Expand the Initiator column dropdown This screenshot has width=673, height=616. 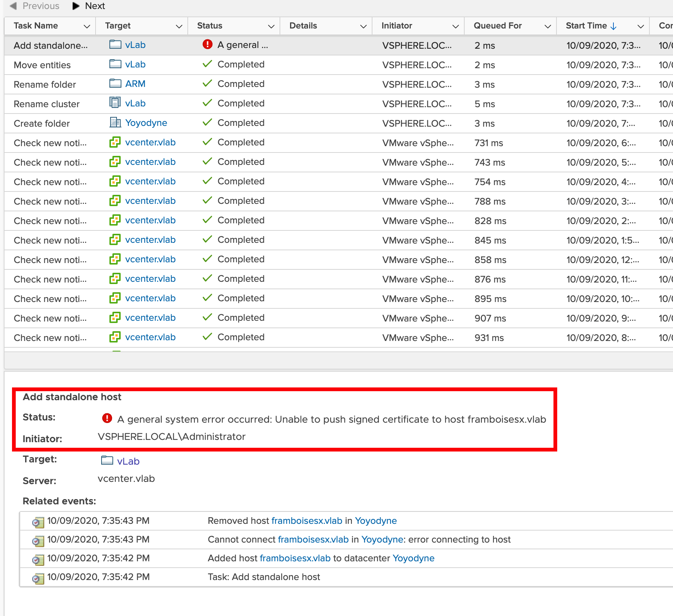pyautogui.click(x=455, y=26)
